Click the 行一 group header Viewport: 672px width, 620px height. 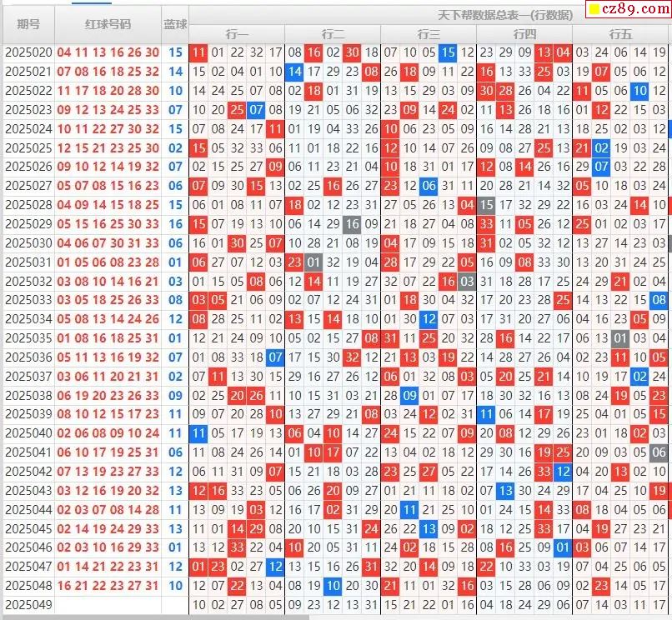[x=237, y=34]
